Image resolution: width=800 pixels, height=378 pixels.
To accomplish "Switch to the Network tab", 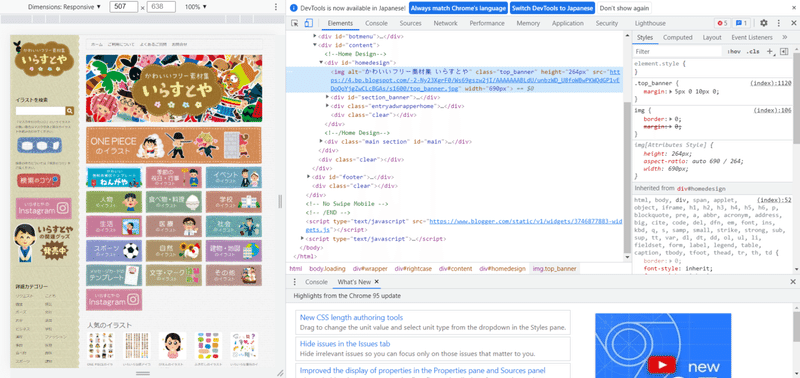I will [x=445, y=23].
